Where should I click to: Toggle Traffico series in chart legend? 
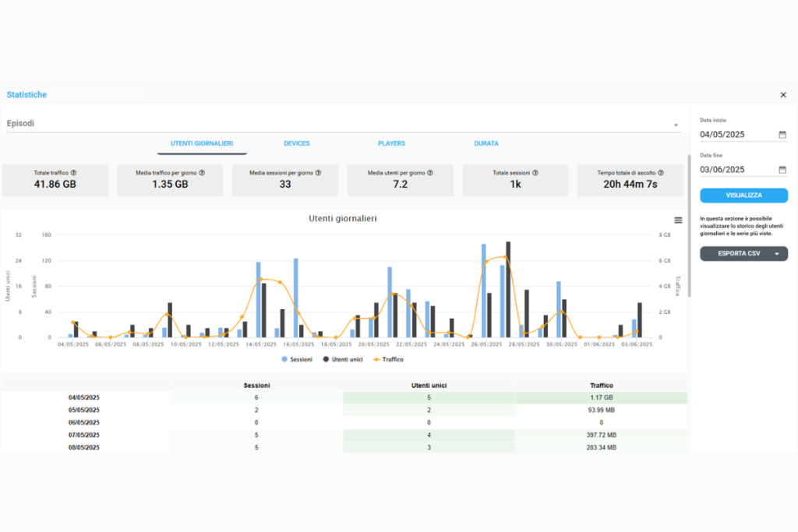388,360
